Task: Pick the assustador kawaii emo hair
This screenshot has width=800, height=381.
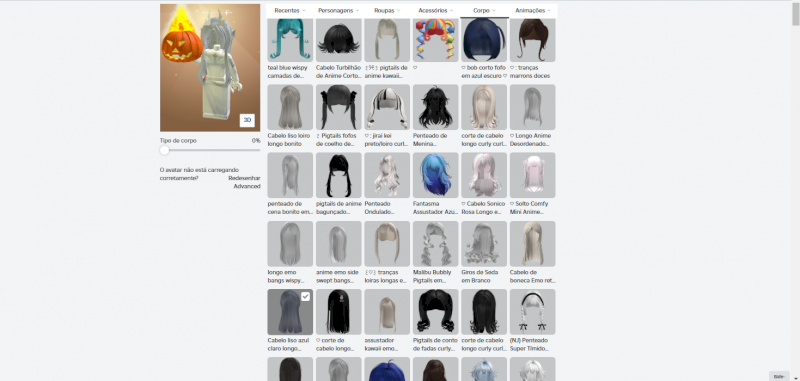Action: pyautogui.click(x=387, y=312)
